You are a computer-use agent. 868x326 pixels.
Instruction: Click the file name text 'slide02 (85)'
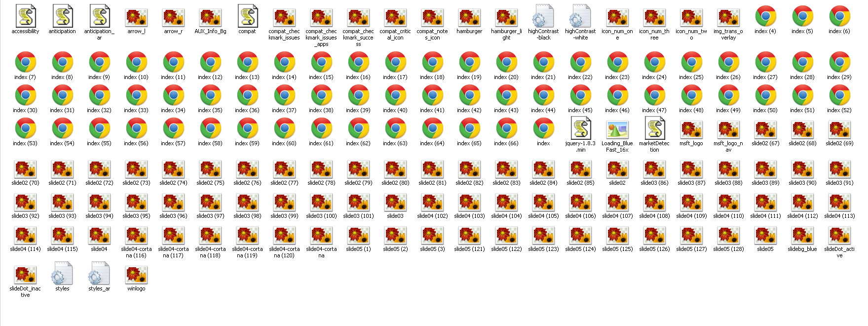(580, 183)
